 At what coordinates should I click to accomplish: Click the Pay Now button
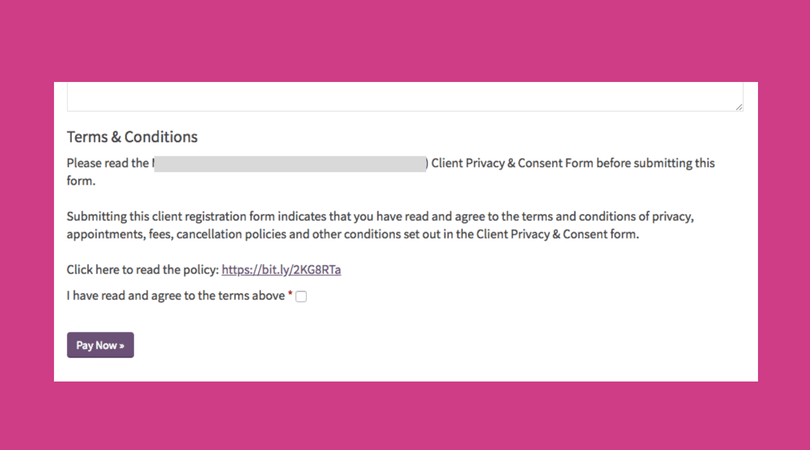tap(100, 345)
